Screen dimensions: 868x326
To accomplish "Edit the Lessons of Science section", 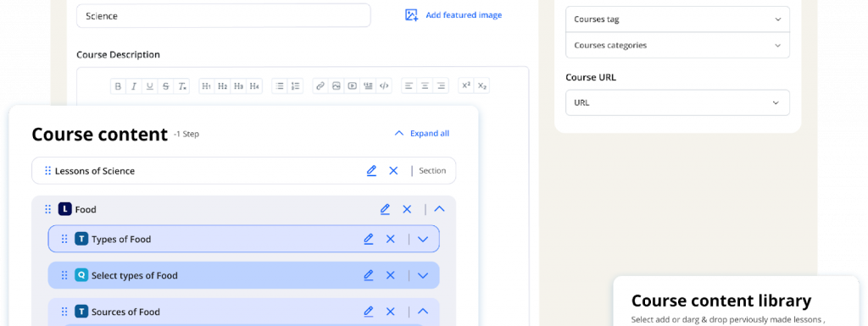I will click(x=371, y=171).
